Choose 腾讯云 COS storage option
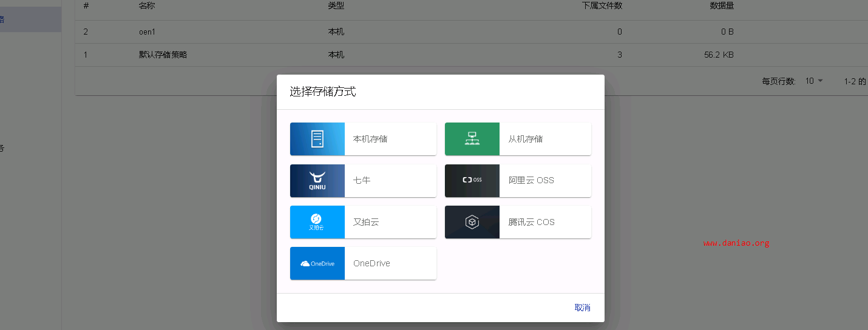Screen dimensions: 868x330 (x=518, y=222)
